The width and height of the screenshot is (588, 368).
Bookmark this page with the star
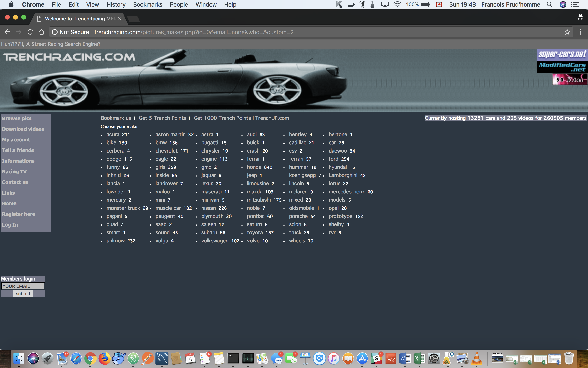coord(567,32)
